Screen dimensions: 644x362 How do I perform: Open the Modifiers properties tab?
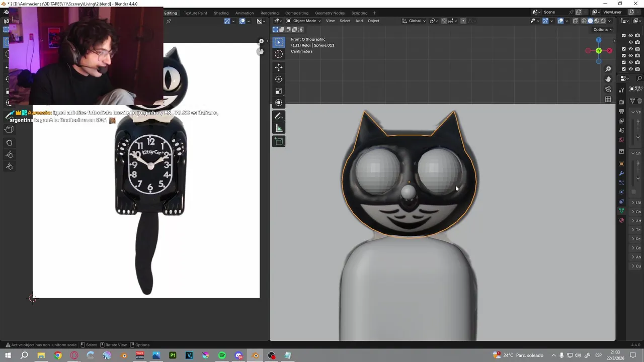point(622,173)
